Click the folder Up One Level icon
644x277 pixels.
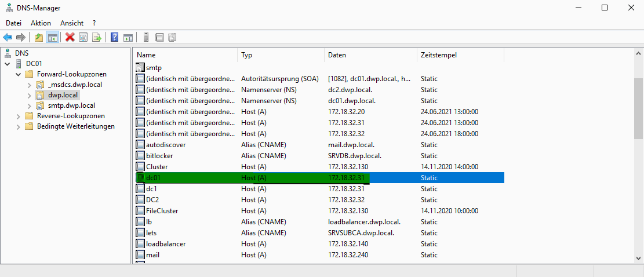pos(39,38)
